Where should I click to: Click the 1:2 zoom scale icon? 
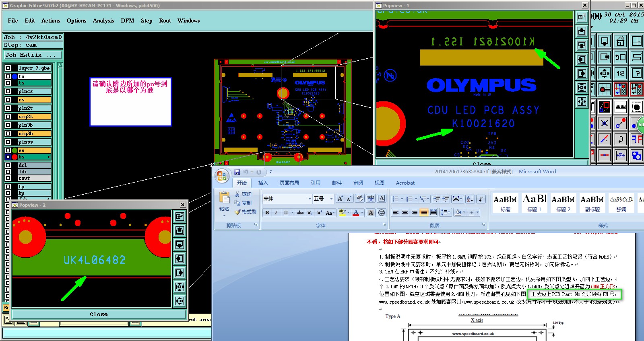tap(620, 73)
